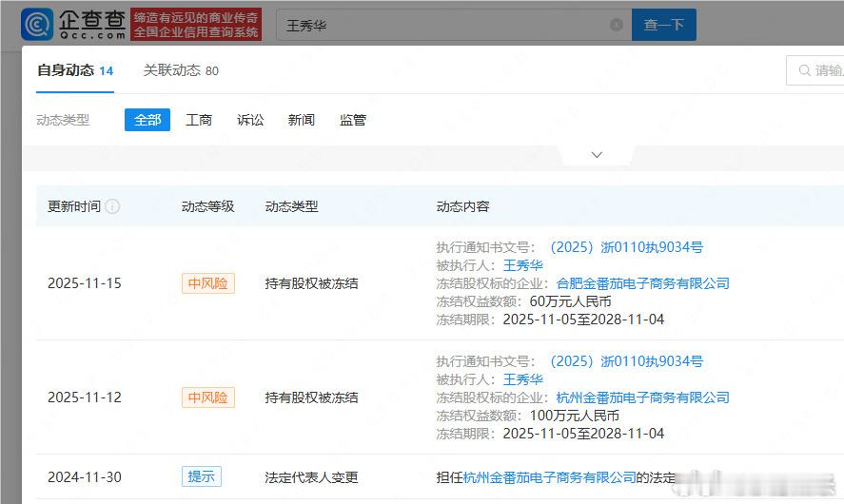This screenshot has height=504, width=844.
Task: Click the 查一下 search button
Action: [663, 25]
